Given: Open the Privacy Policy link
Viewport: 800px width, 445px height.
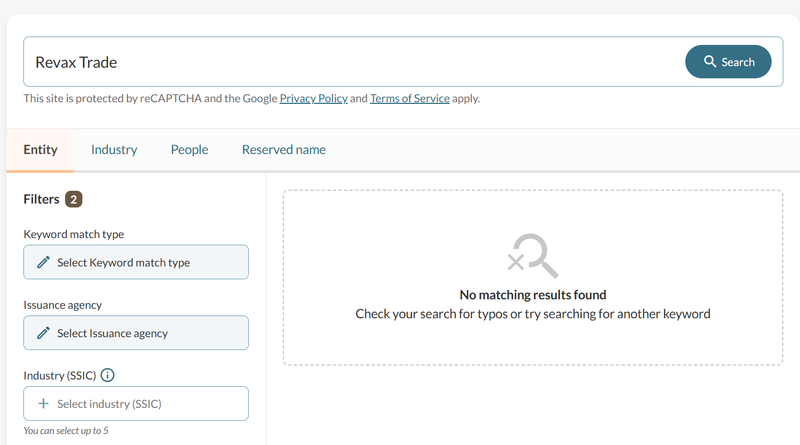Looking at the screenshot, I should pos(313,98).
